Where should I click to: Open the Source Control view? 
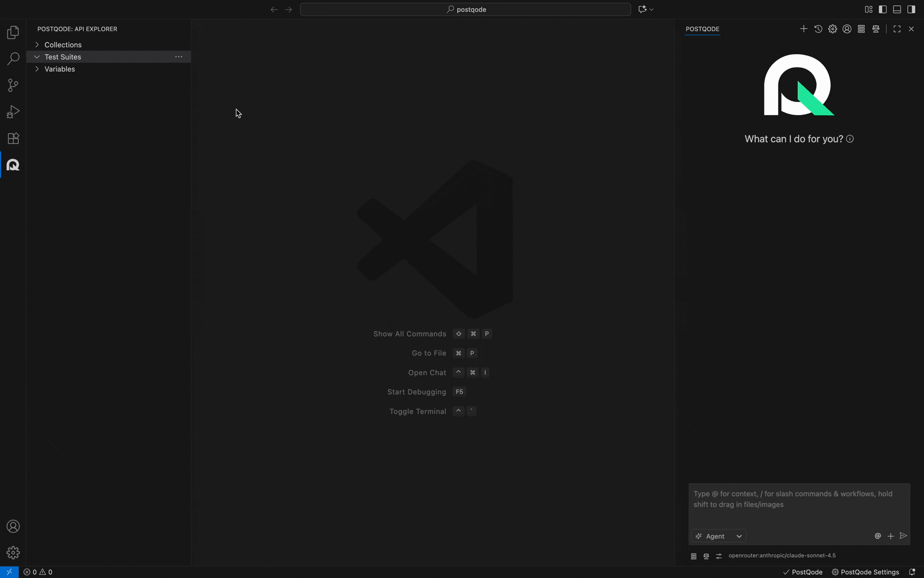(13, 86)
